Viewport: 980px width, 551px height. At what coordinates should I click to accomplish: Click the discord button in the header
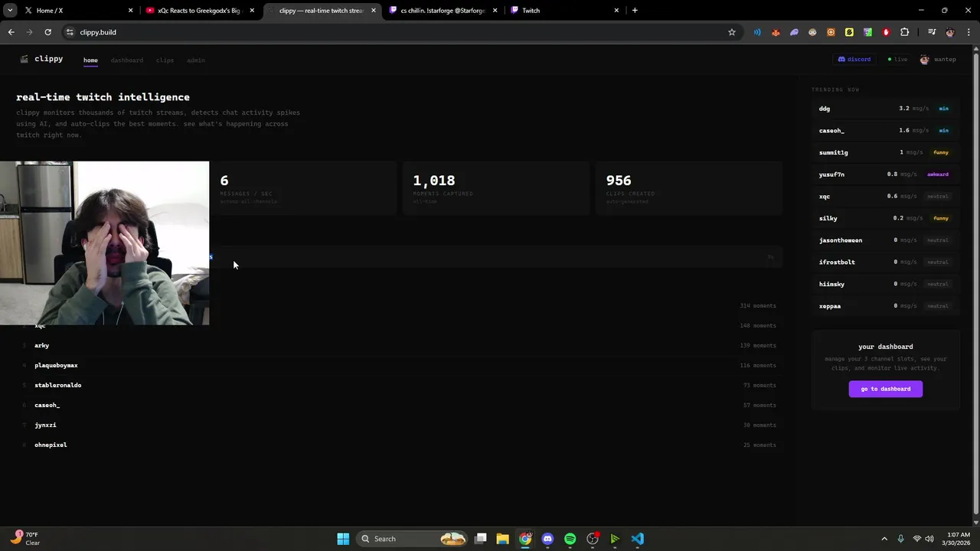(854, 59)
